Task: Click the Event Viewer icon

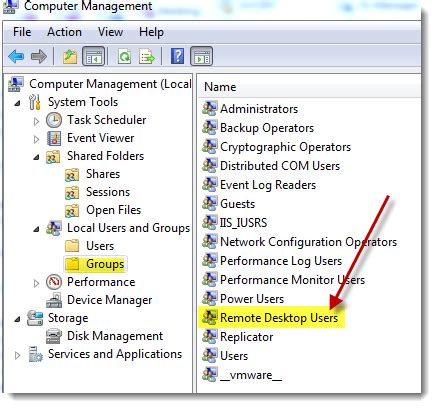Action: coord(54,138)
